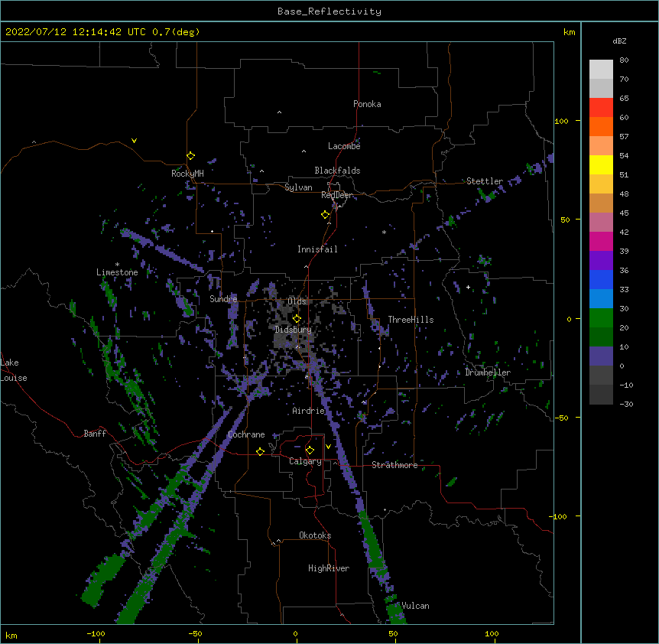Click the HighRiver label
This screenshot has height=644, width=659.
pyautogui.click(x=329, y=568)
